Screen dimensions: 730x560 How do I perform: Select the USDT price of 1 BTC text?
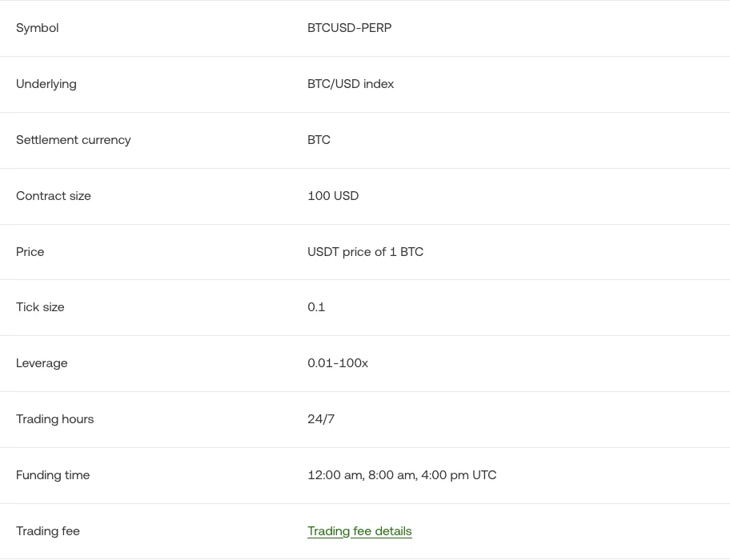point(366,252)
